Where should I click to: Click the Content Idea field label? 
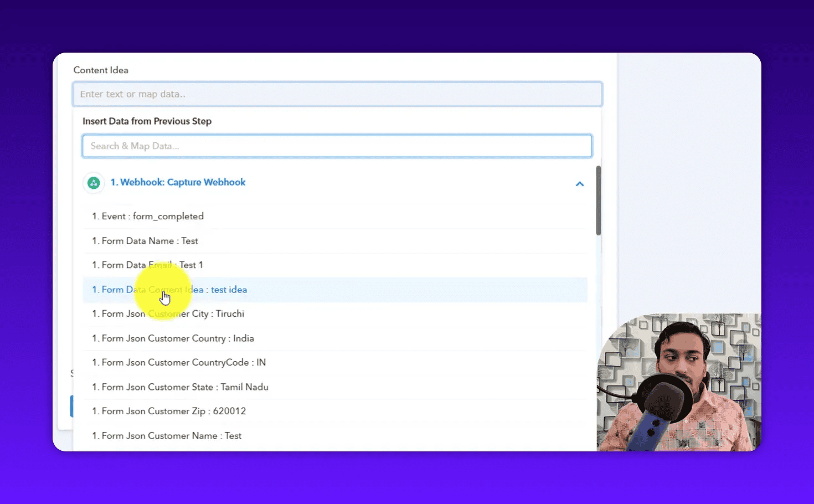click(x=101, y=70)
